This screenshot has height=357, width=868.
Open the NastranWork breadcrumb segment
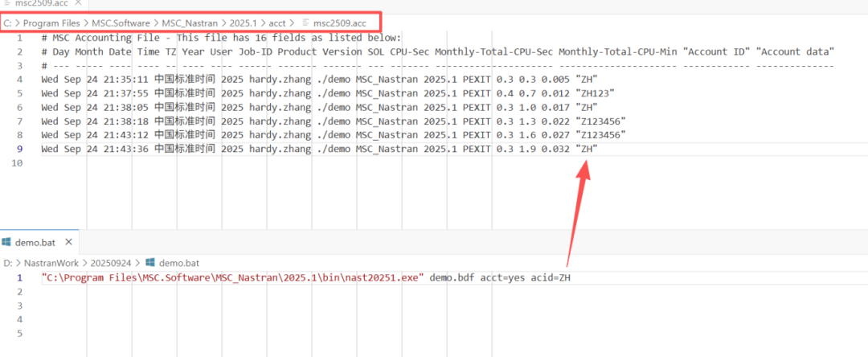[x=51, y=263]
